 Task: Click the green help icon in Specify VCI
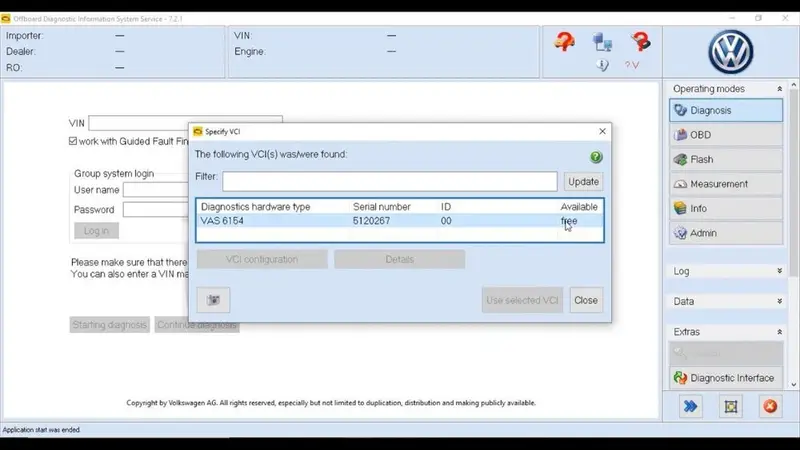coord(596,157)
